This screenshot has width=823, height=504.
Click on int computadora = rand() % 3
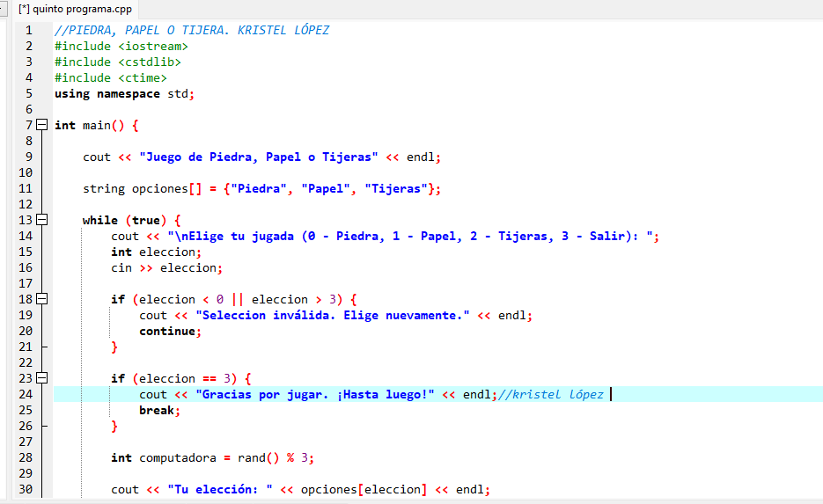pyautogui.click(x=212, y=458)
